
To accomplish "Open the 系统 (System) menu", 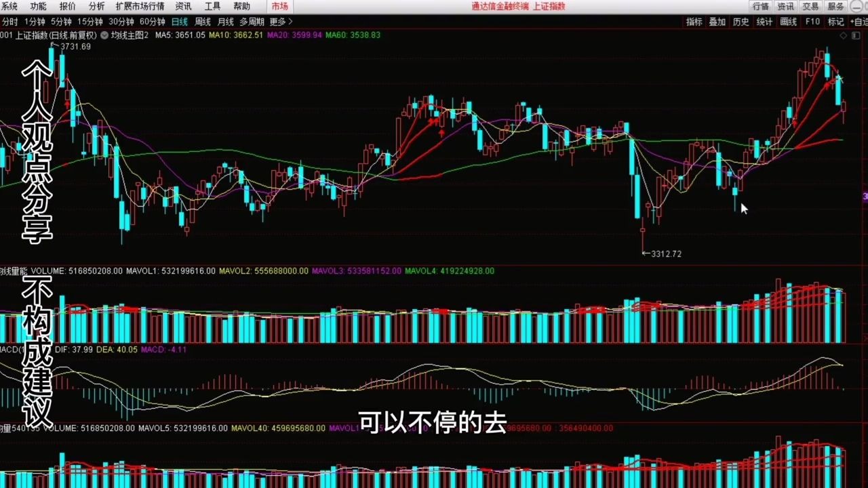I will 9,6.
